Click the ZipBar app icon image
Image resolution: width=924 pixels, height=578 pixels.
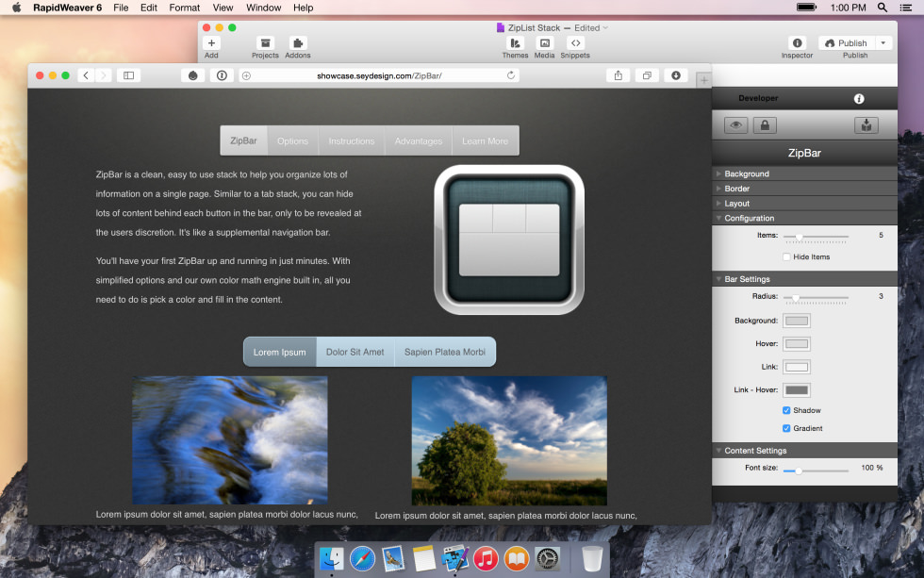coord(509,239)
